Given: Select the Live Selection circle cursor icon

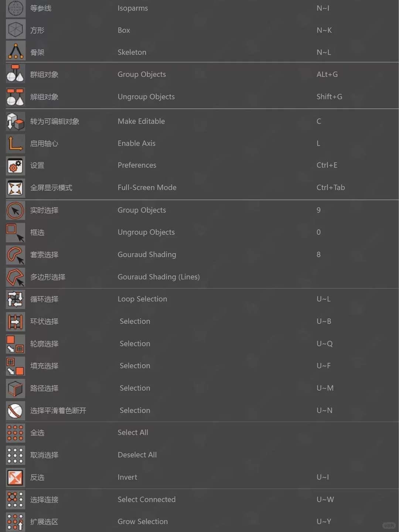Looking at the screenshot, I should click(x=16, y=210).
